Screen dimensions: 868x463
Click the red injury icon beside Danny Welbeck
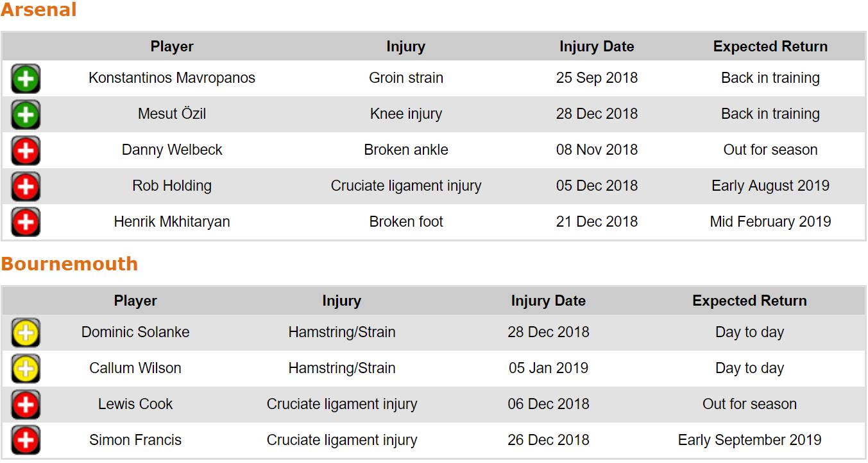[x=26, y=151]
